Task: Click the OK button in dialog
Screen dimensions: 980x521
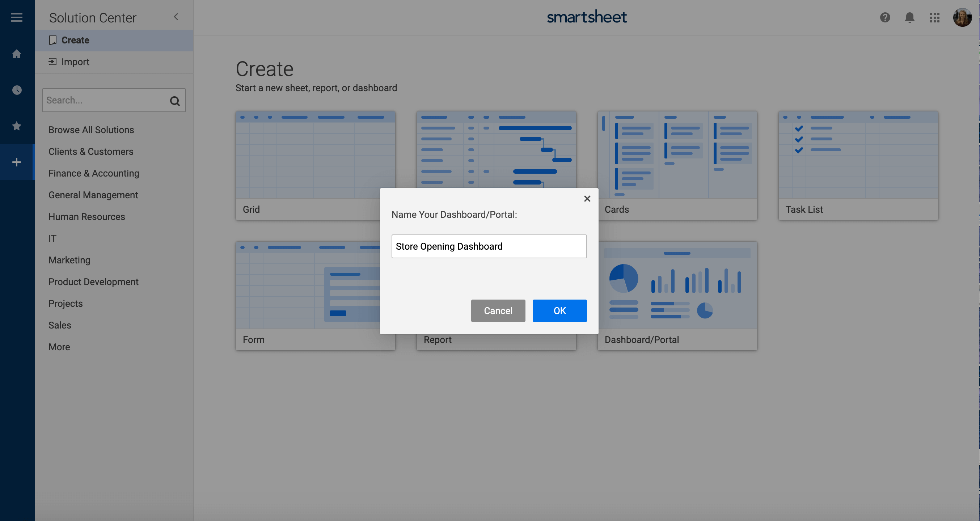Action: (559, 310)
